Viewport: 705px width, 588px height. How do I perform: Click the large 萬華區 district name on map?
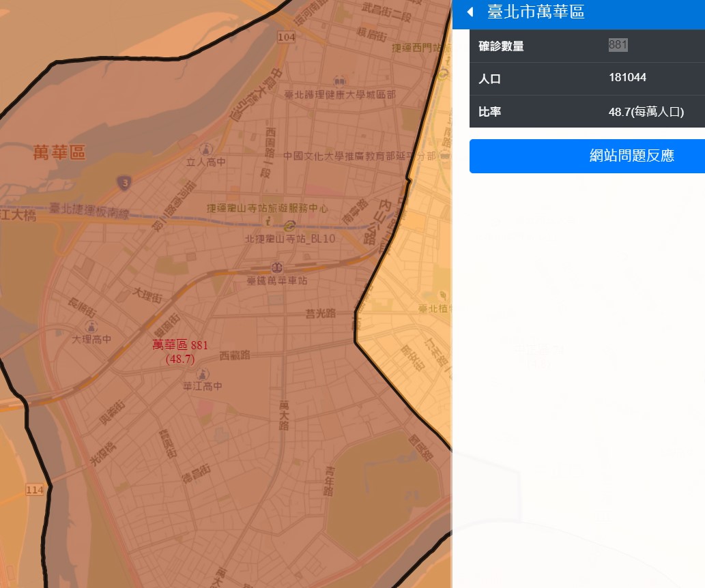click(x=59, y=153)
